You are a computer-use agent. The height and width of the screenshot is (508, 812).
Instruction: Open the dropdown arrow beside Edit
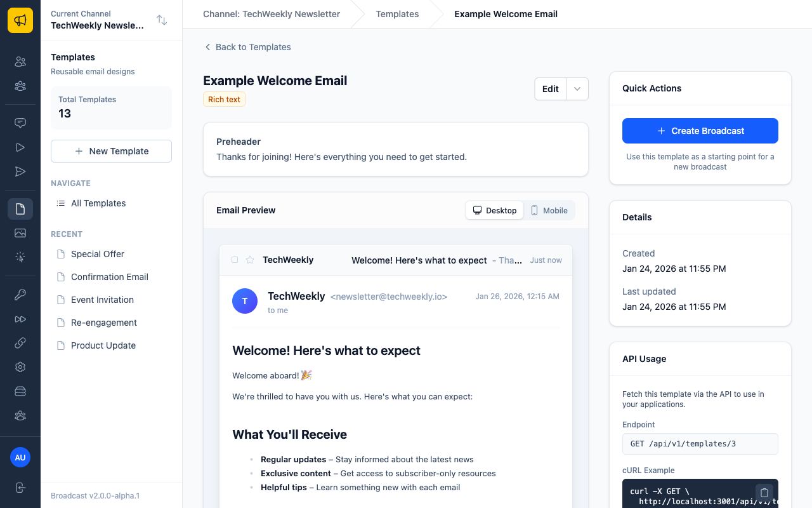point(577,89)
